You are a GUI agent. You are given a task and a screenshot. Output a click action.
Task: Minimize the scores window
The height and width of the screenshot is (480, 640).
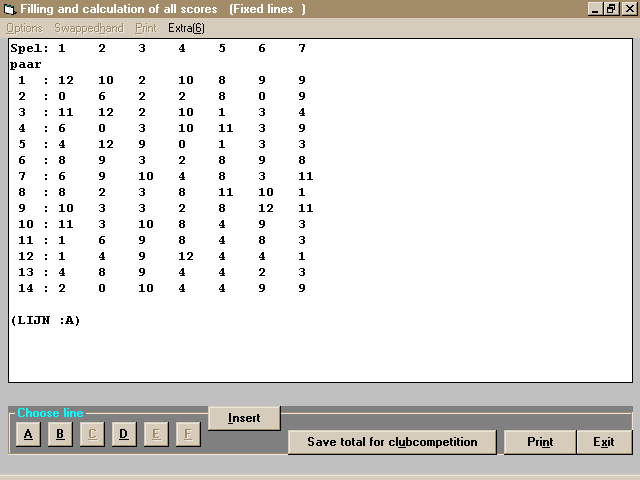pyautogui.click(x=594, y=9)
